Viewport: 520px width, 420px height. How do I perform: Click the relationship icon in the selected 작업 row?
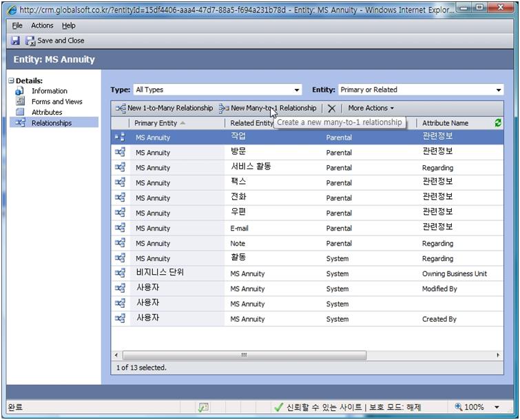point(120,137)
